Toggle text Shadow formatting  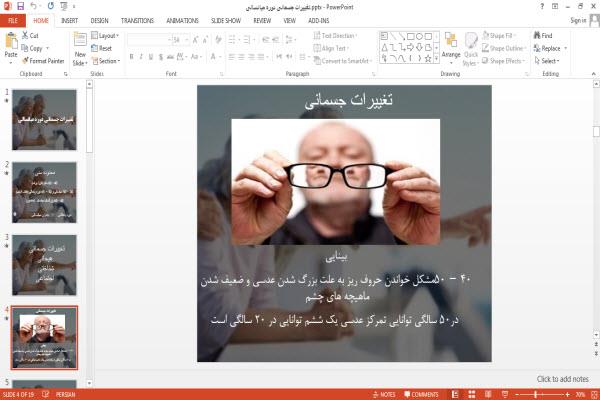point(161,57)
